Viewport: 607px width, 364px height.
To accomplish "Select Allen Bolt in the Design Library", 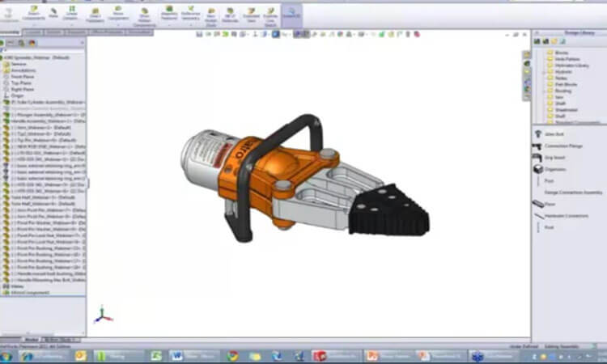I will coord(554,134).
